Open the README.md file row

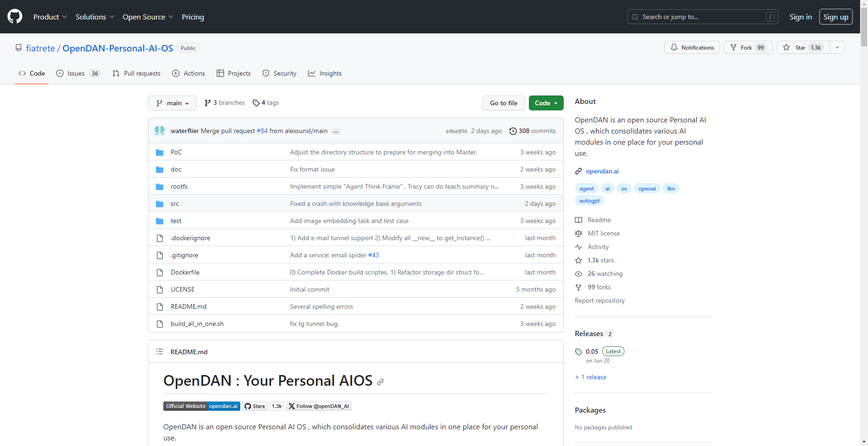(356, 306)
